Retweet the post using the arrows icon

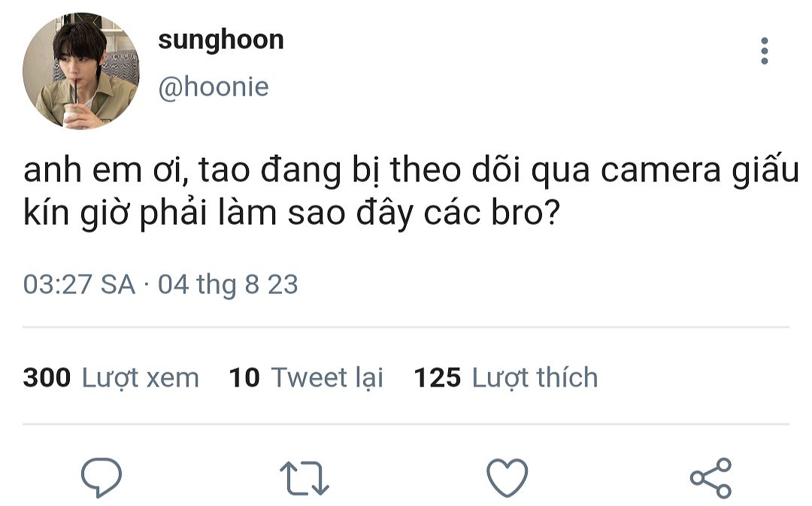coord(304,478)
